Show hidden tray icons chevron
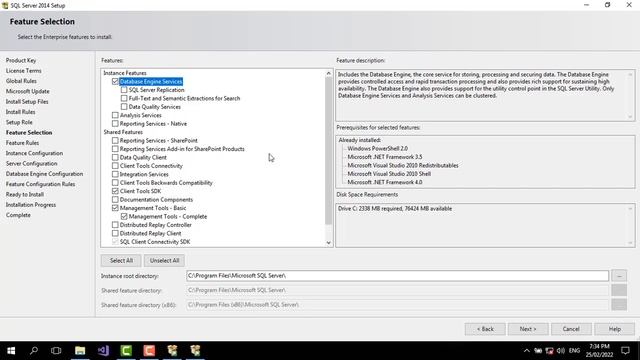Screen dimensions: 640x360 tap(527, 351)
